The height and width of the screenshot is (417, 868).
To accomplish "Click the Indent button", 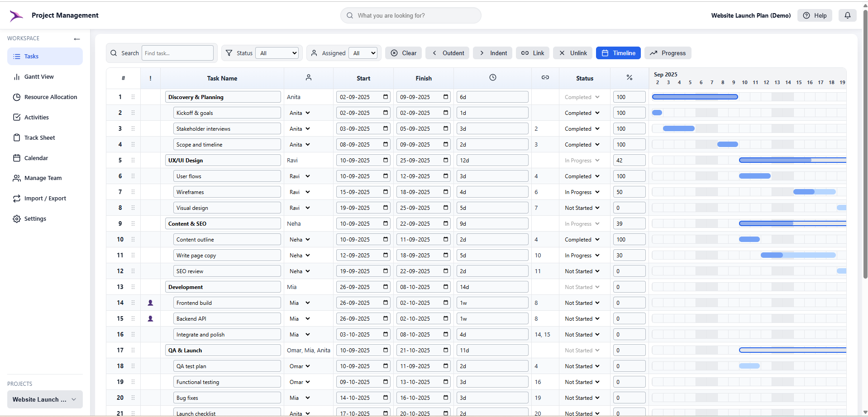I will point(492,53).
